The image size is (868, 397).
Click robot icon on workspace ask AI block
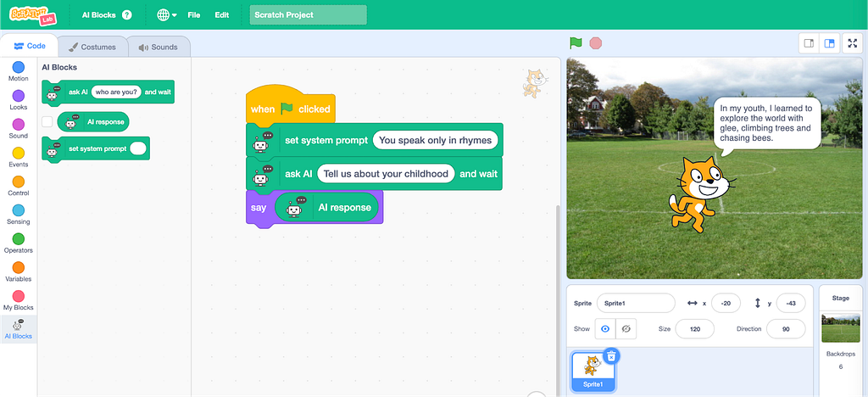tap(264, 175)
